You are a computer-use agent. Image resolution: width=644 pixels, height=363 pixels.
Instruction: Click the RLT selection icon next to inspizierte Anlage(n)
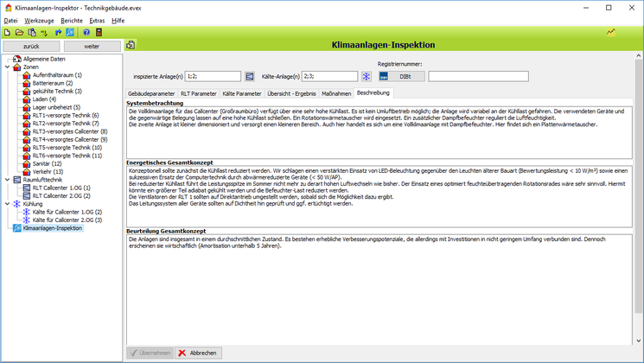[x=249, y=76]
